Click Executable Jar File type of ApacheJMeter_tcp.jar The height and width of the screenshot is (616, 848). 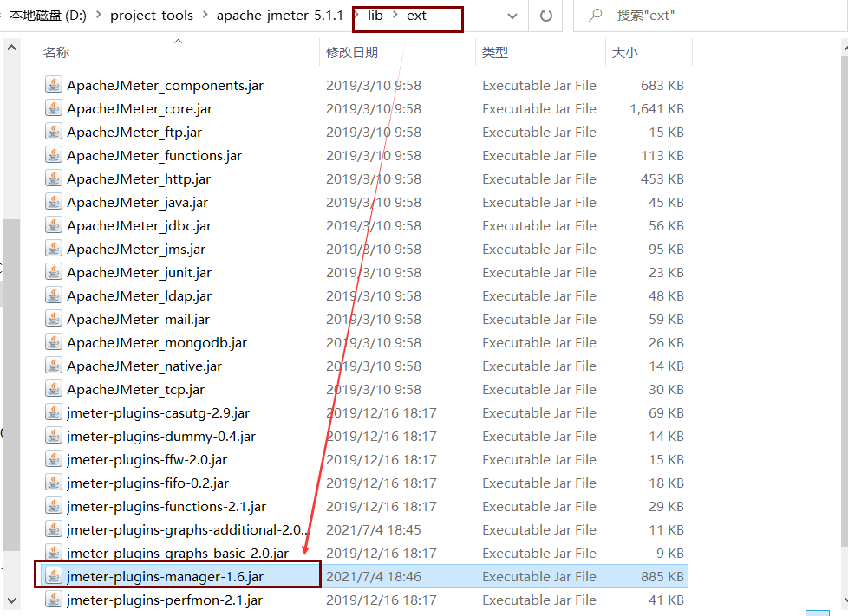click(x=539, y=390)
